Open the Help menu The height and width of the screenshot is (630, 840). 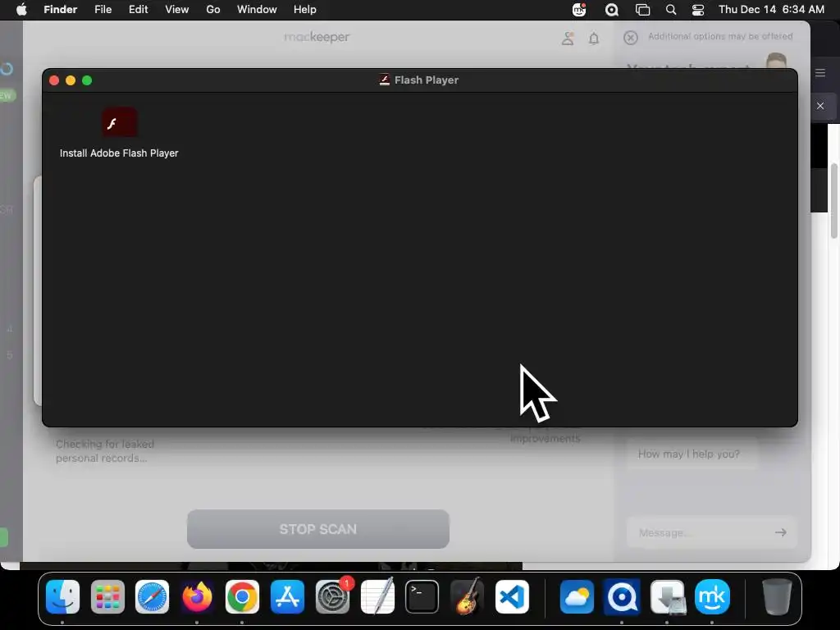pyautogui.click(x=305, y=10)
